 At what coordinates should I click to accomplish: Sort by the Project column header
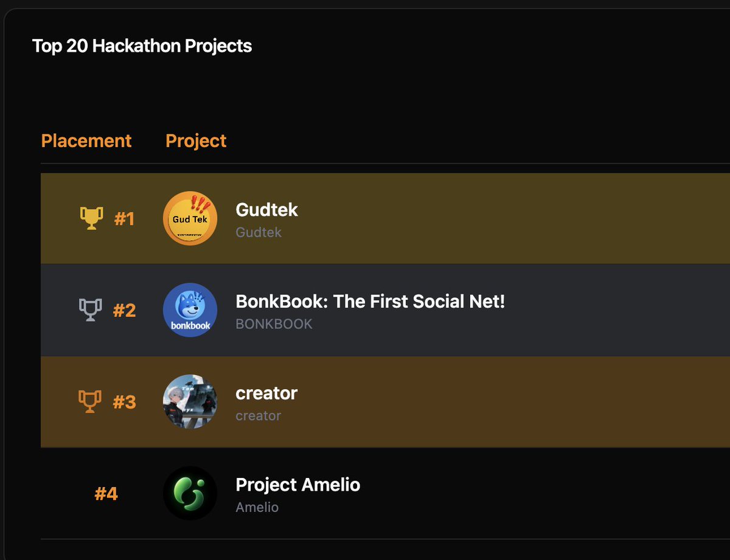[196, 141]
